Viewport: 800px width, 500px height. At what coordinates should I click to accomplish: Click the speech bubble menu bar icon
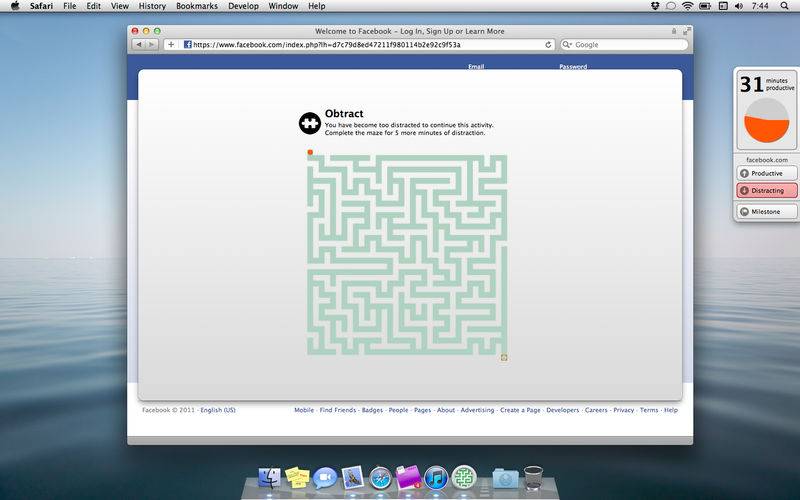(x=671, y=6)
